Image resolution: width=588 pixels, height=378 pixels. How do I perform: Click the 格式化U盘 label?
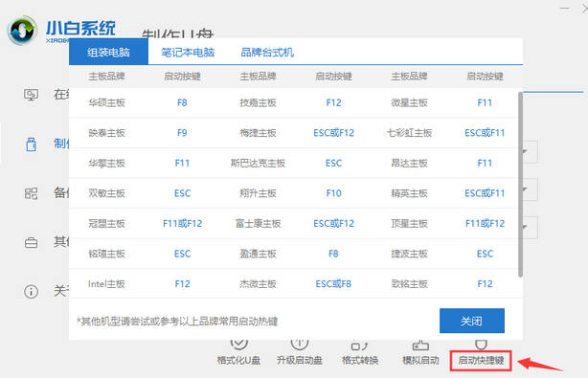238,361
